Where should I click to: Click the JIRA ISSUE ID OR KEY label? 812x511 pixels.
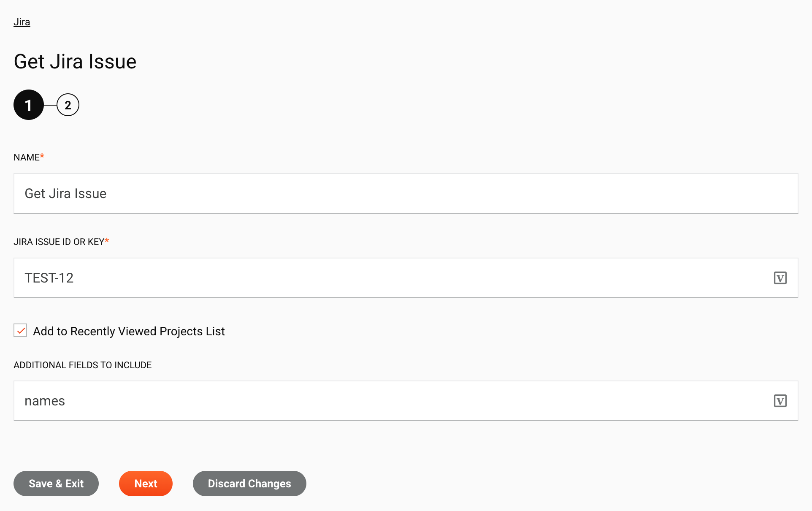coord(59,242)
